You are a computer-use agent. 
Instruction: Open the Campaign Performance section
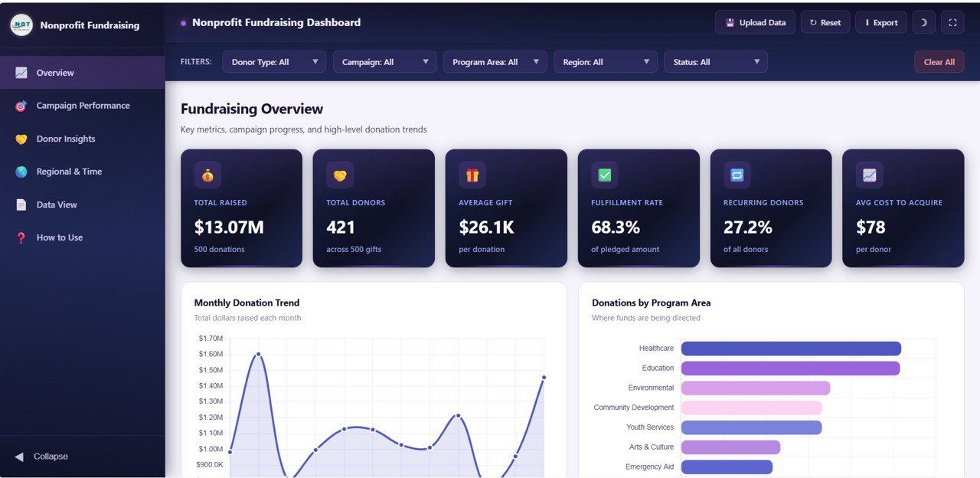tap(83, 105)
